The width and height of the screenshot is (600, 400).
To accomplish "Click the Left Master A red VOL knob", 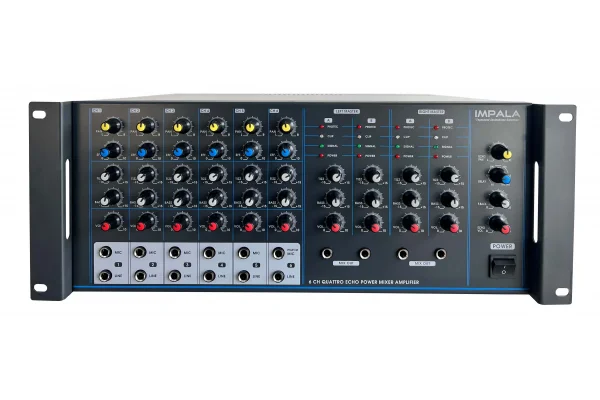I will [335, 224].
